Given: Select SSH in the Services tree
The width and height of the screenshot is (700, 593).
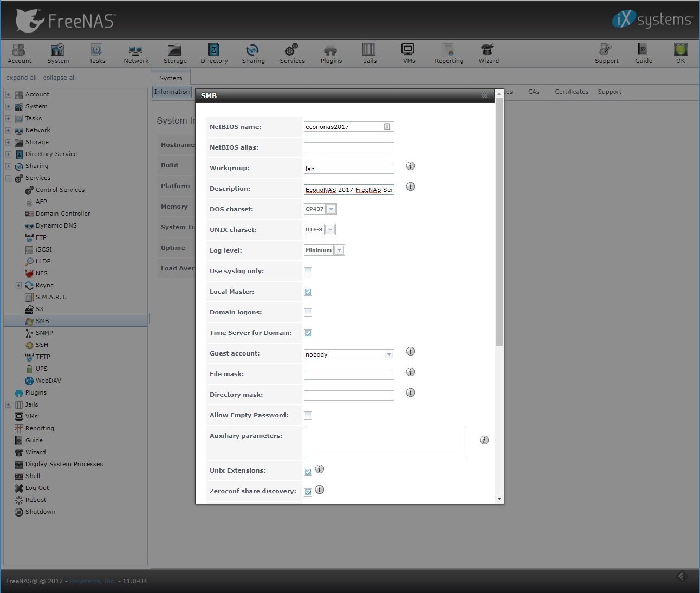Looking at the screenshot, I should tap(42, 345).
